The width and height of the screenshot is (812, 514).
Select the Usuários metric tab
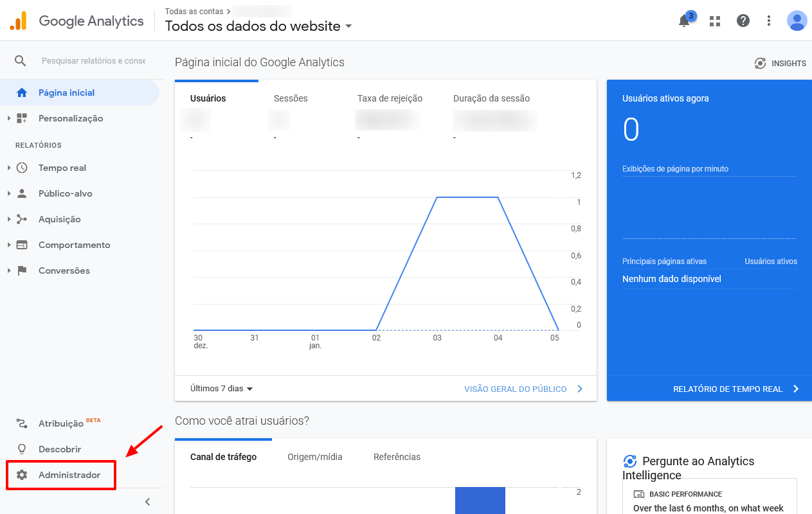coord(208,98)
